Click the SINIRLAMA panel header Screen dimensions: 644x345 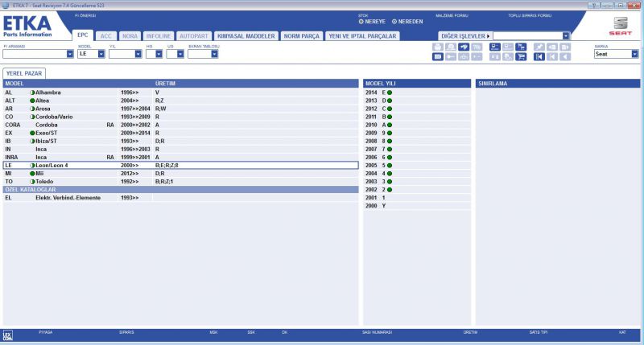click(x=558, y=84)
